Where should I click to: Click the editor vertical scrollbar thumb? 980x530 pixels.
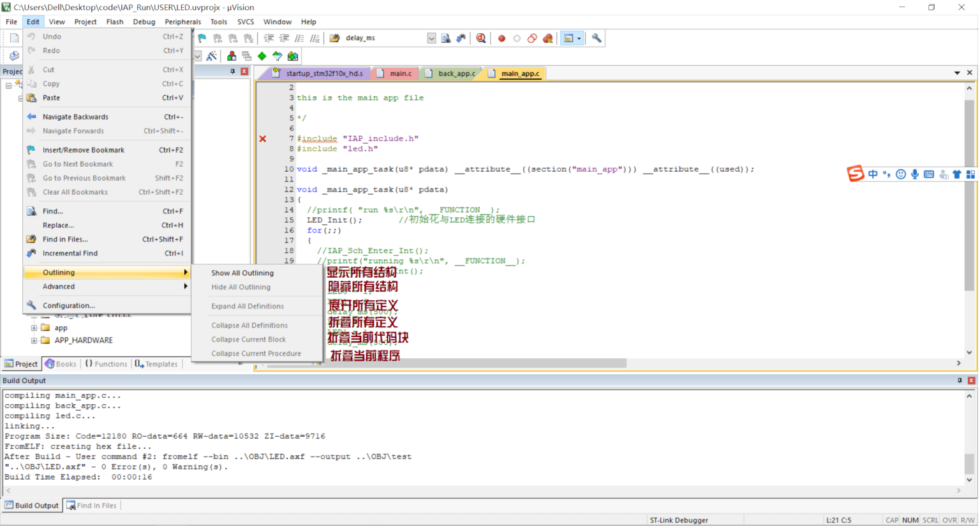969,195
